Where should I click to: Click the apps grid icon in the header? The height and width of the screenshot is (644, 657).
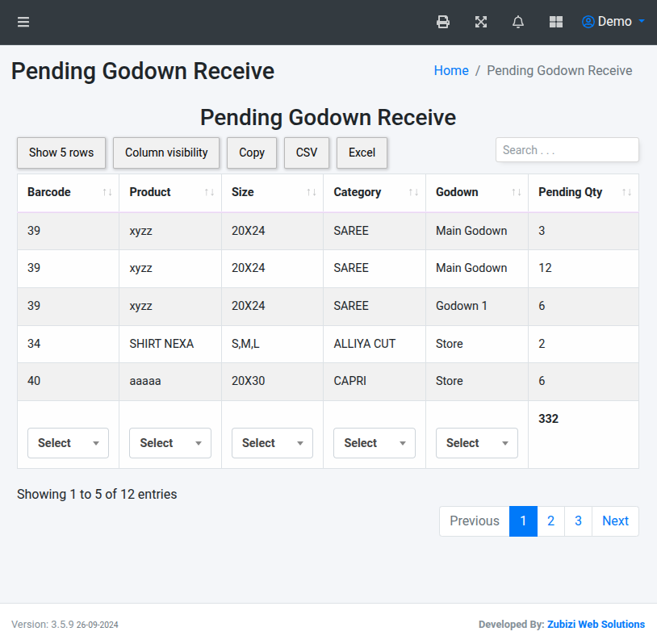pyautogui.click(x=555, y=22)
